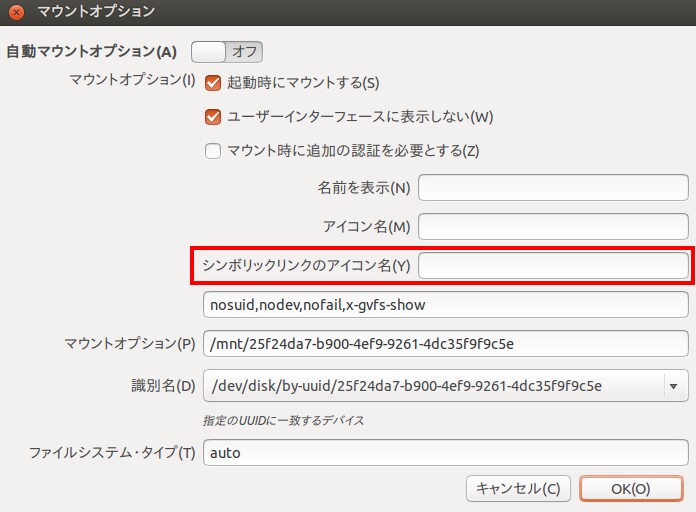Open the 識別名 dropdown arrow
The width and height of the screenshot is (696, 512).
coord(674,386)
